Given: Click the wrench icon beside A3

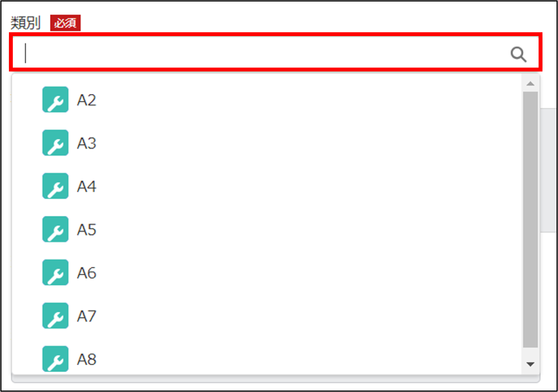Looking at the screenshot, I should 56,143.
